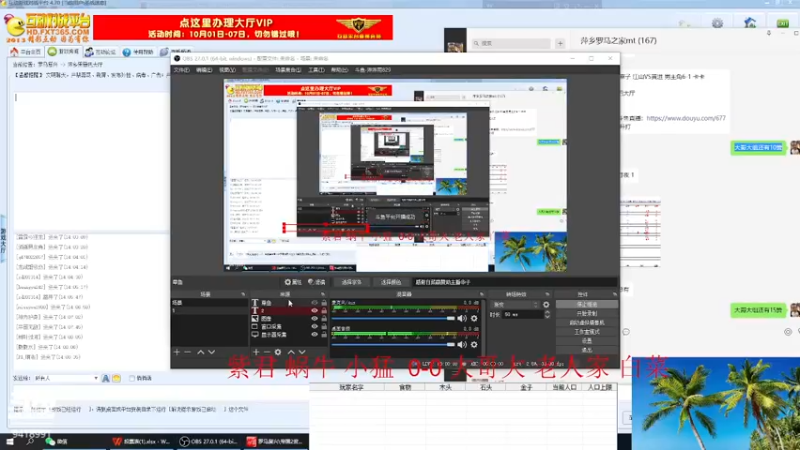Tick the checkbox beside the chat emoticon icon
The width and height of the screenshot is (800, 450).
pyautogui.click(x=132, y=378)
